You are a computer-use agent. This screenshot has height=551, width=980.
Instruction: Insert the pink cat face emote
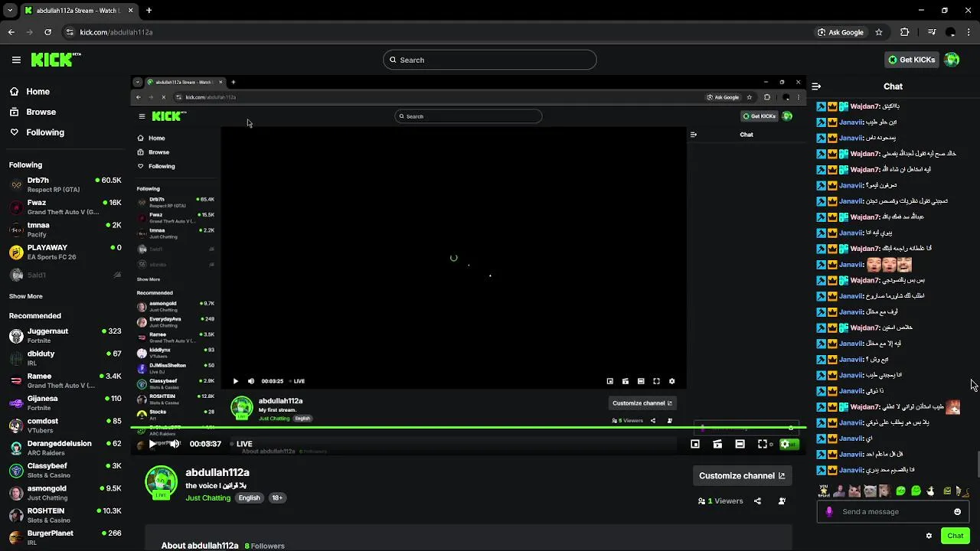click(x=854, y=491)
